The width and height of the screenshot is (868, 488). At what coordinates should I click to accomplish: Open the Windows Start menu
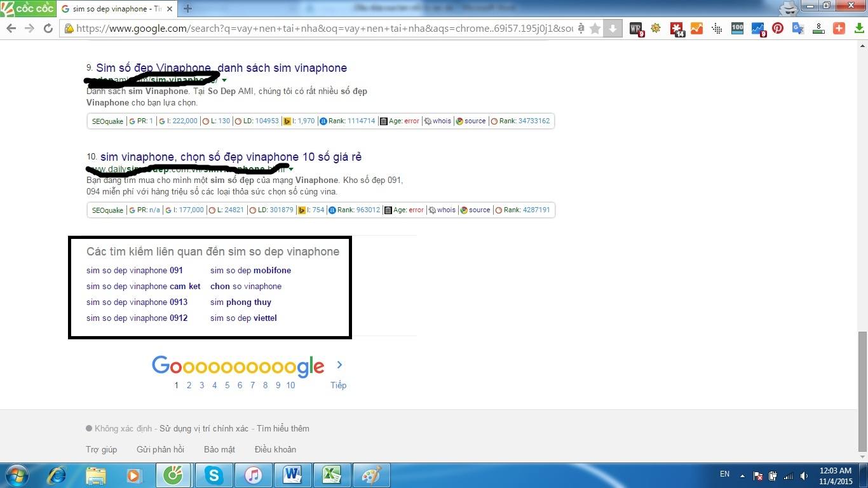click(17, 475)
